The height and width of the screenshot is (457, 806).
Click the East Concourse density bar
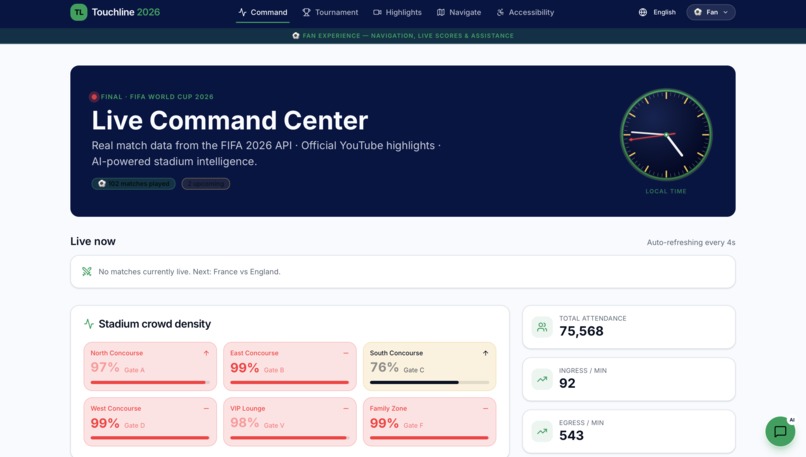[x=290, y=382]
